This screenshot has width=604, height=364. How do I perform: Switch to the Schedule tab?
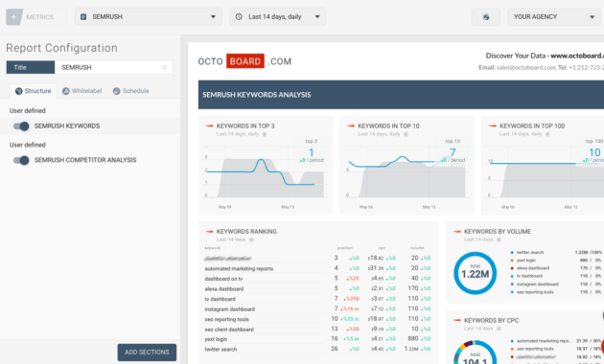point(131,91)
